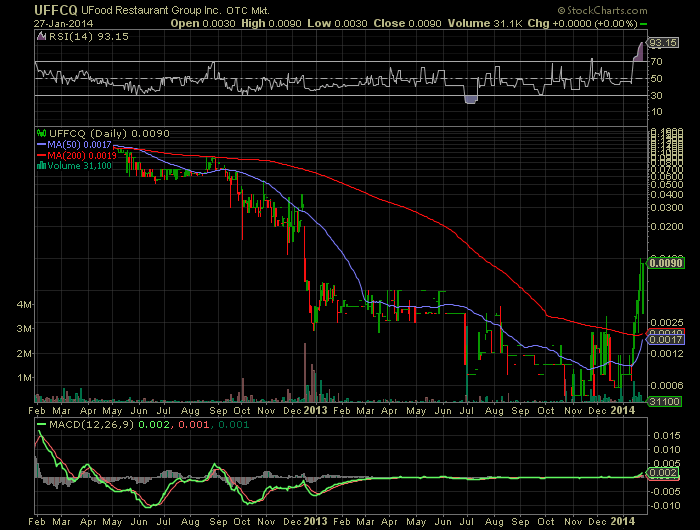
Task: Click the Volume 31.1K header value
Action: (x=485, y=23)
